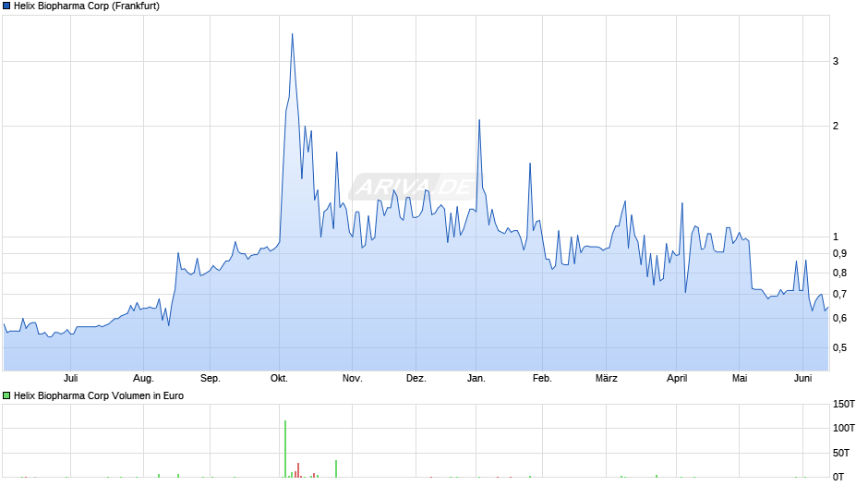The height and width of the screenshot is (486, 868).
Task: Click the green legend square for Volumen in Euro
Action: click(x=6, y=395)
